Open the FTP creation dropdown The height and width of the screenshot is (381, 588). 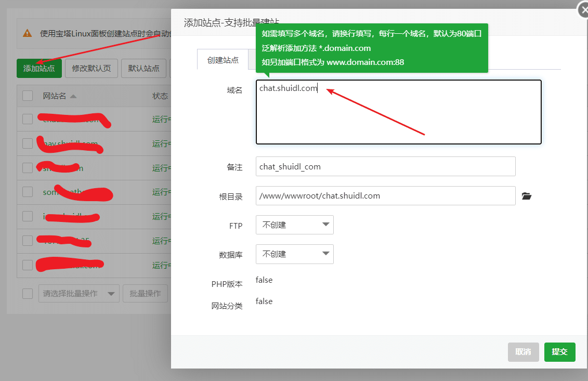tap(294, 225)
